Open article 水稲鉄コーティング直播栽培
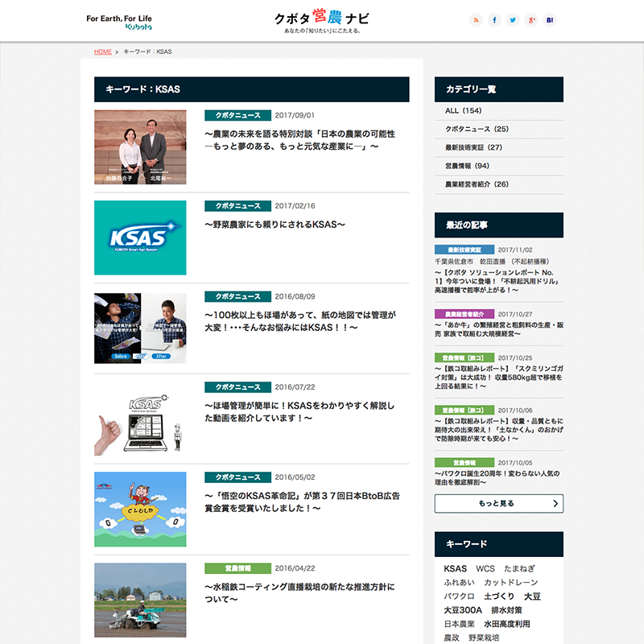The image size is (644, 644). click(299, 592)
